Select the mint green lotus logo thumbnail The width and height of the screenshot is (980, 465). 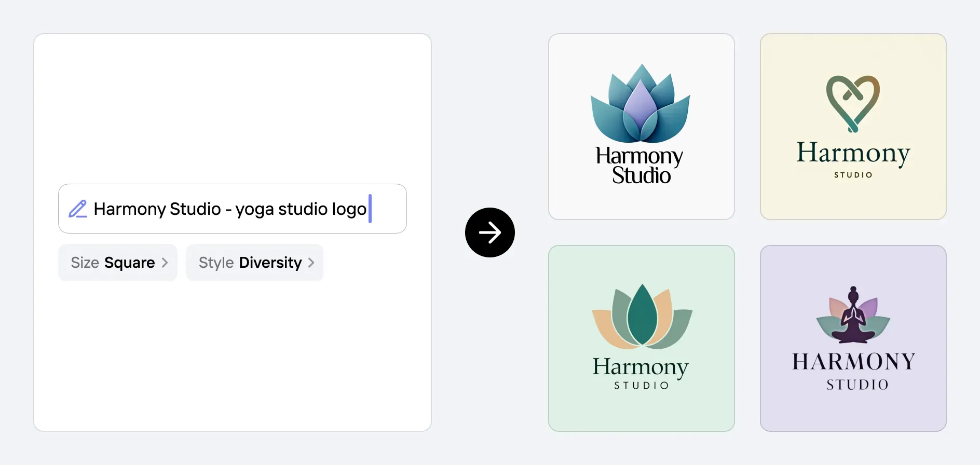tap(642, 338)
